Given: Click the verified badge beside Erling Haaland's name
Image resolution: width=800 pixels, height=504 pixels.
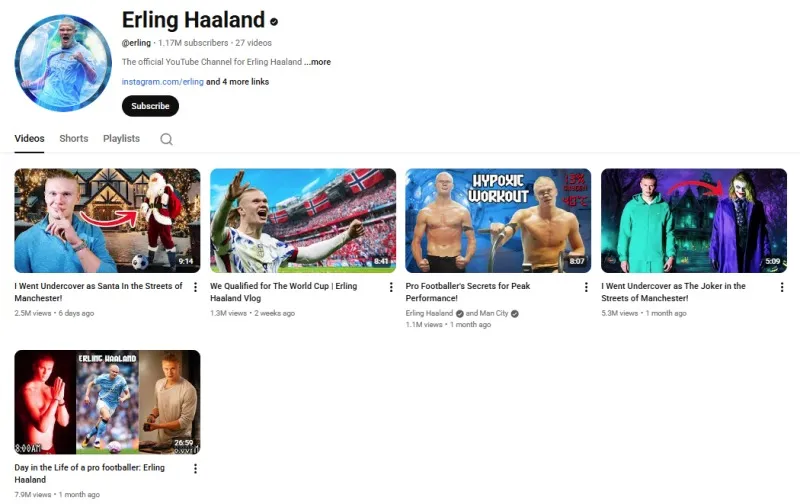Looking at the screenshot, I should coord(274,21).
